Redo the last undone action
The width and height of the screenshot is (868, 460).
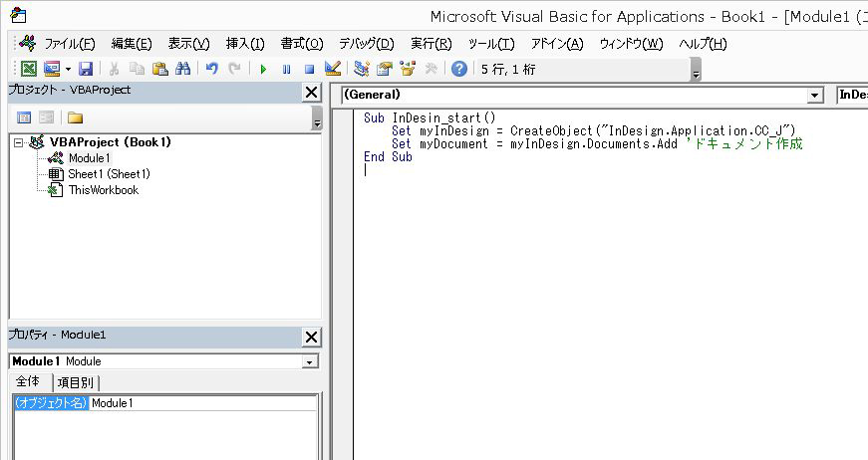click(235, 69)
